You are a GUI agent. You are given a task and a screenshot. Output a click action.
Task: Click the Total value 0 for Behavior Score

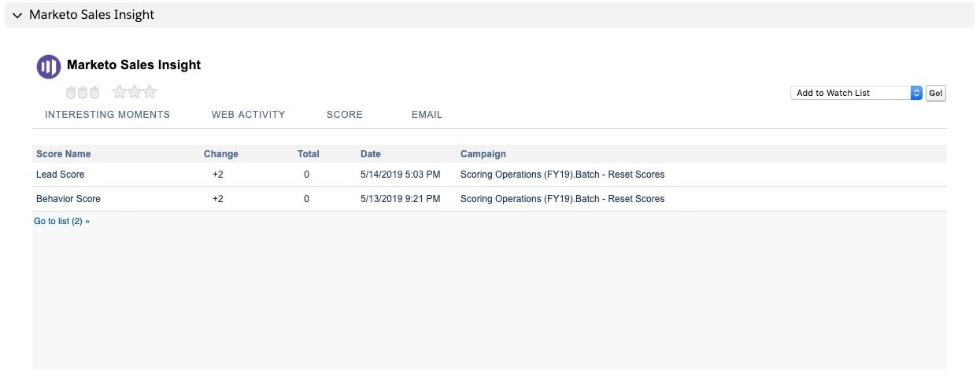307,199
